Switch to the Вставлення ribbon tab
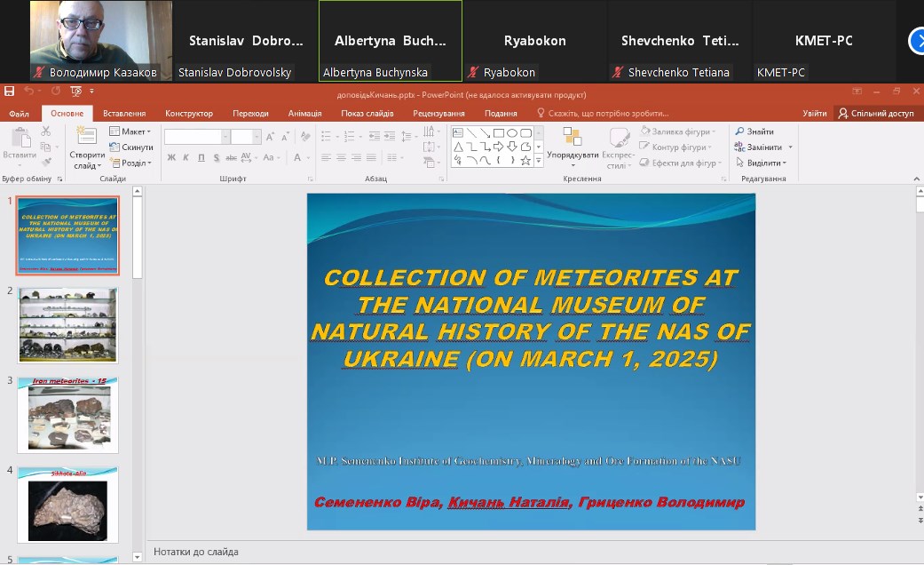Image resolution: width=924 pixels, height=565 pixels. pyautogui.click(x=124, y=114)
